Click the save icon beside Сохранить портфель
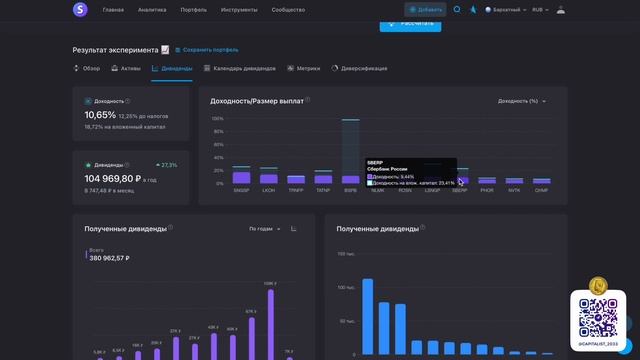The width and height of the screenshot is (640, 360). pyautogui.click(x=178, y=50)
